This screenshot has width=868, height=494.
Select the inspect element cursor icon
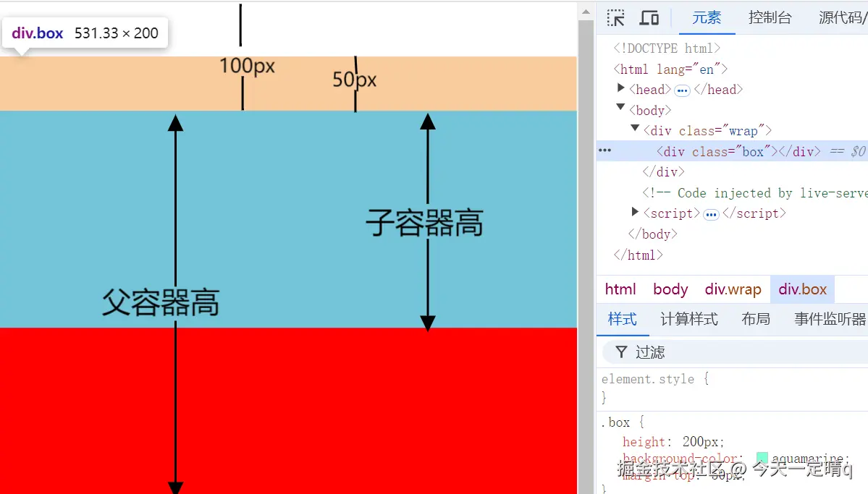615,17
